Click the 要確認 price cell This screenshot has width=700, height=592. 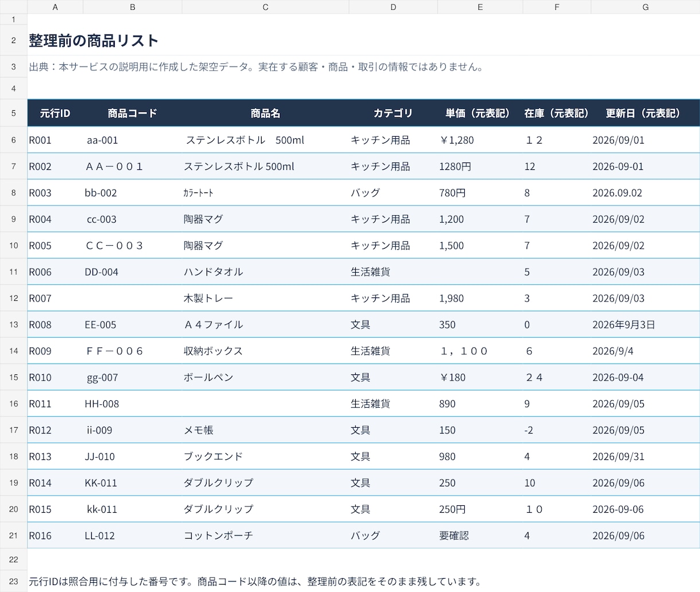pyautogui.click(x=480, y=536)
